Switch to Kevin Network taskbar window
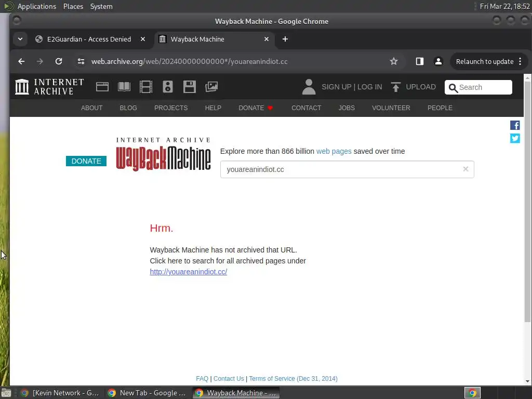532x399 pixels. pos(60,393)
